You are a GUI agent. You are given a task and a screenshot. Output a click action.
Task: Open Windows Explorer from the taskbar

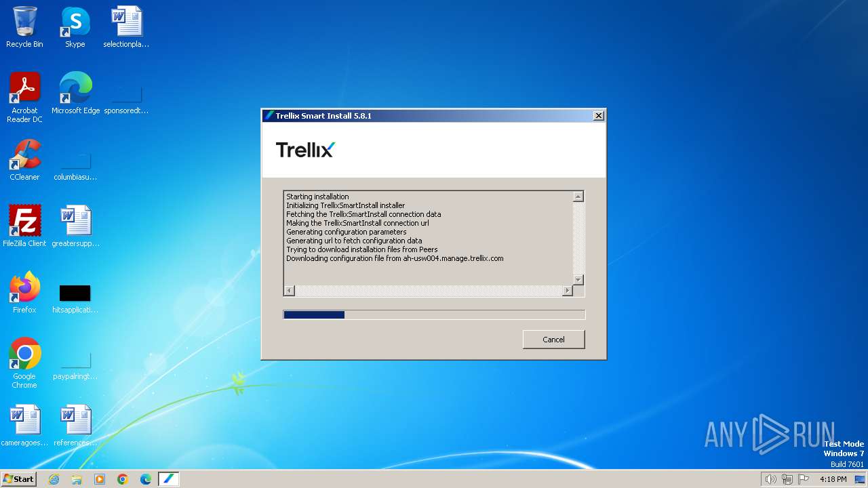pos(77,479)
